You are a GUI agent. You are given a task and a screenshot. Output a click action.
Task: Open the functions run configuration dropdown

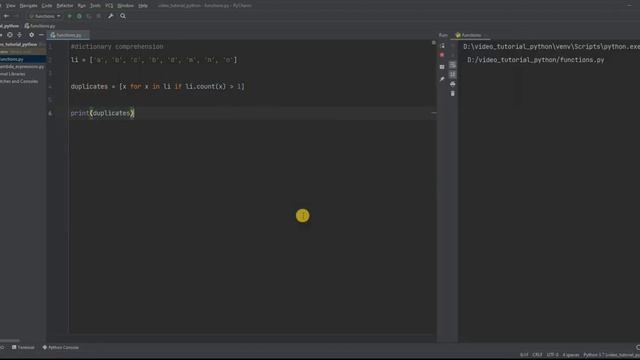[45, 16]
